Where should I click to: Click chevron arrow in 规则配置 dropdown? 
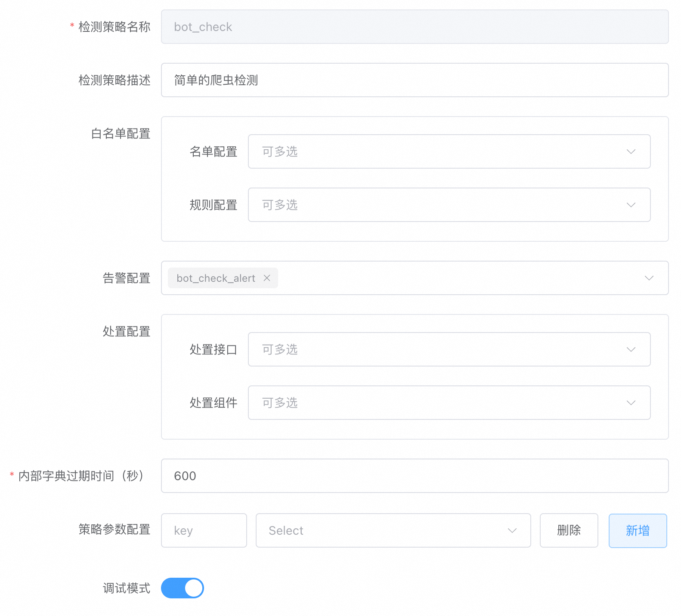click(631, 205)
